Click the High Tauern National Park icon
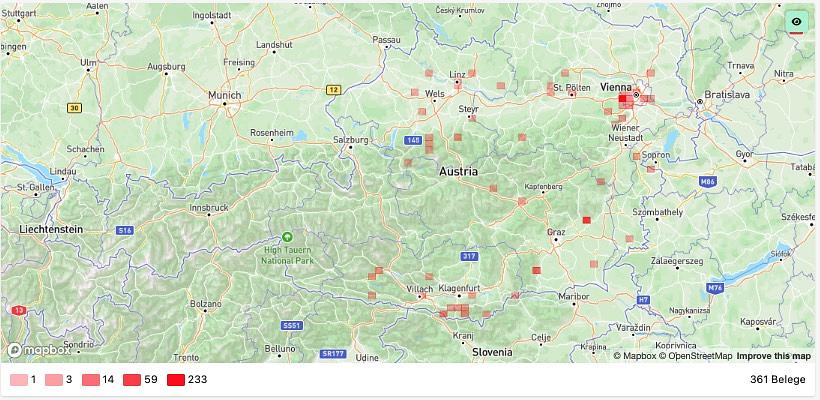Image resolution: width=820 pixels, height=400 pixels. pyautogui.click(x=287, y=237)
